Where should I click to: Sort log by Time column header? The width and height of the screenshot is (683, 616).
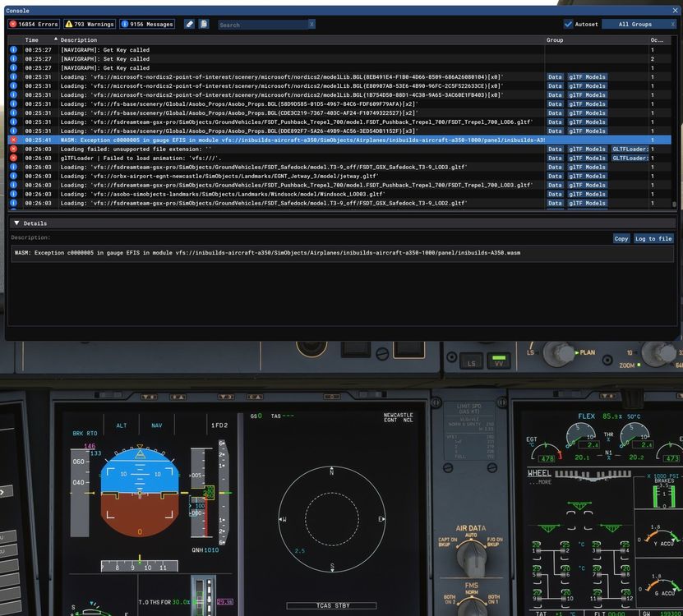(x=32, y=40)
